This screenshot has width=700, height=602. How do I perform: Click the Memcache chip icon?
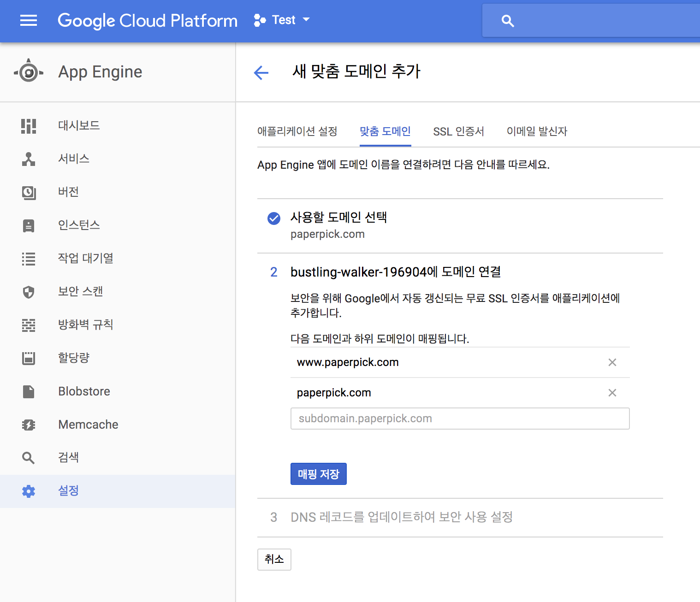pos(29,425)
